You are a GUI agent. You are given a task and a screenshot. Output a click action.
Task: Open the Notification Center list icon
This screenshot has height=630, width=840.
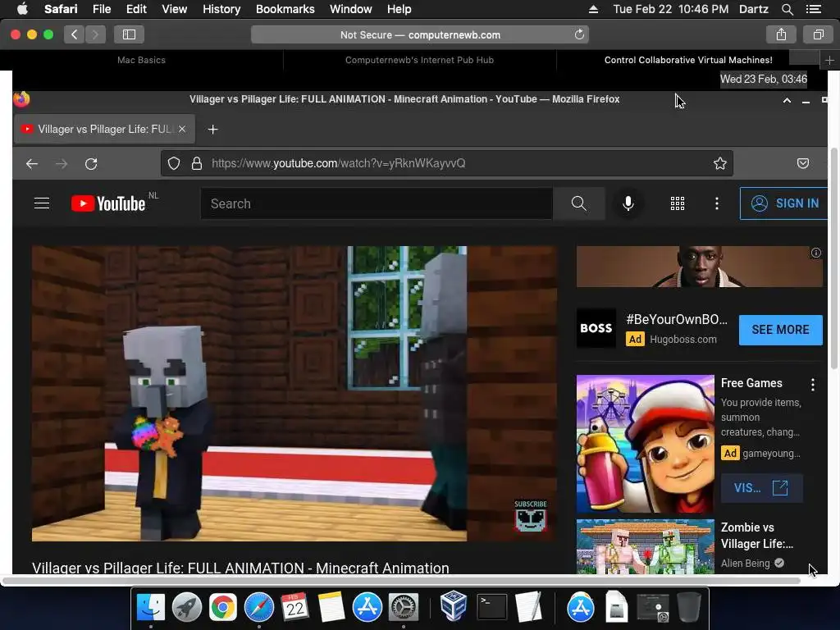pos(813,9)
